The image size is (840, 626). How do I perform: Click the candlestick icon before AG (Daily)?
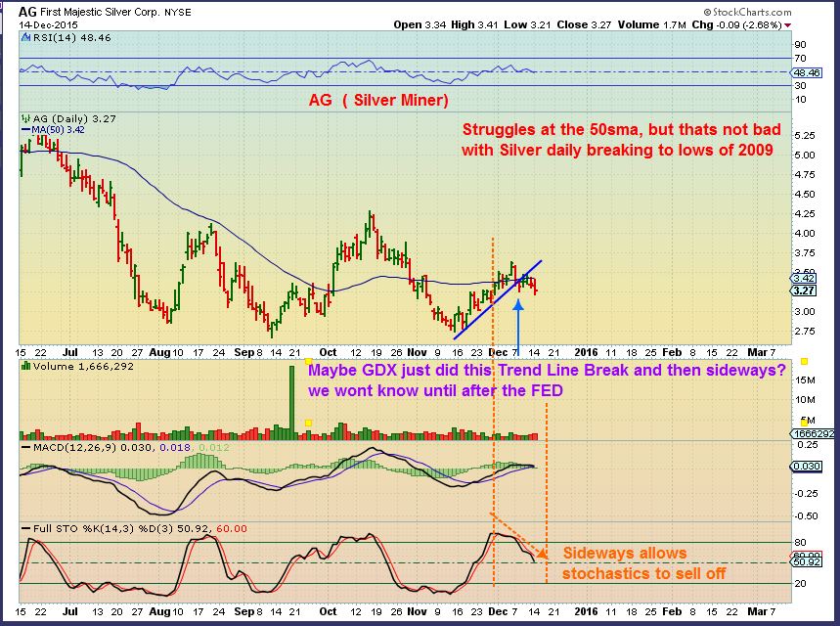[25, 118]
